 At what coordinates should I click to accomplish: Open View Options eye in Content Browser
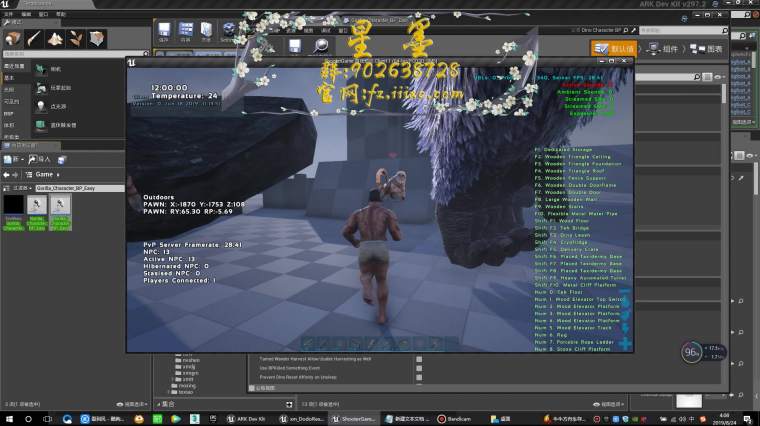132,404
